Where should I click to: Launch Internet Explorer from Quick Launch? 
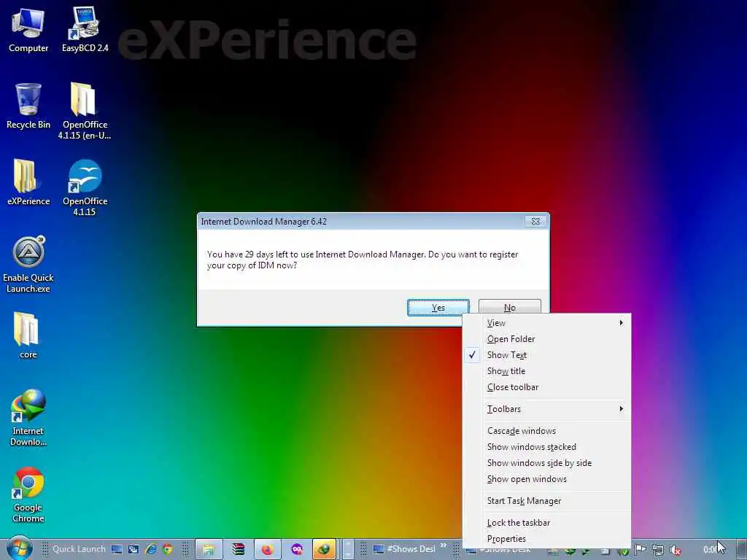tap(150, 549)
